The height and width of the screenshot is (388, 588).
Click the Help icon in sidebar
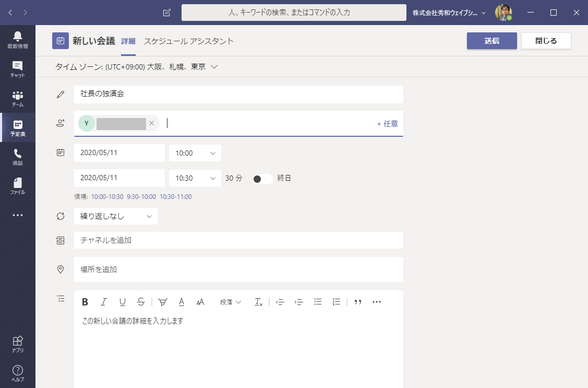pyautogui.click(x=17, y=373)
